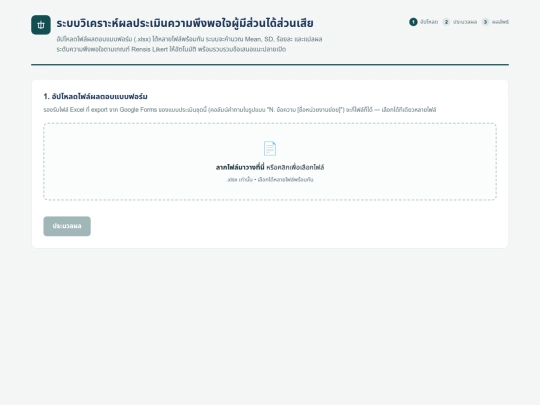Click the subtitle line mentioning Rensis Likert
The width and height of the screenshot is (540, 405).
pos(171,49)
